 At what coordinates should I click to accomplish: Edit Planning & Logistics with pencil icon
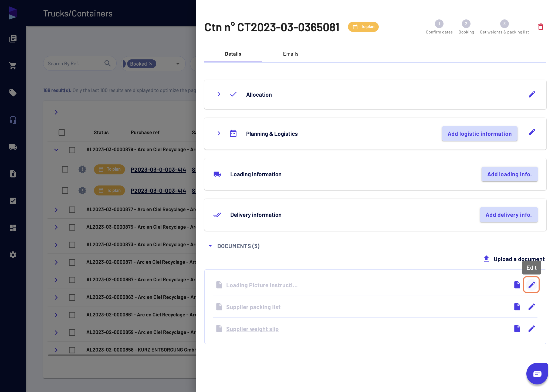(532, 132)
